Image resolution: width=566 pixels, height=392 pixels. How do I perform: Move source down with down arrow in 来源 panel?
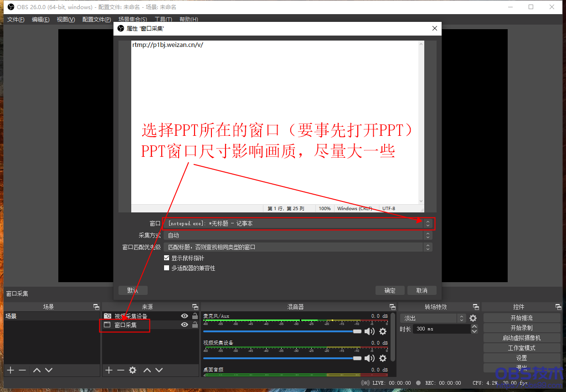click(159, 370)
